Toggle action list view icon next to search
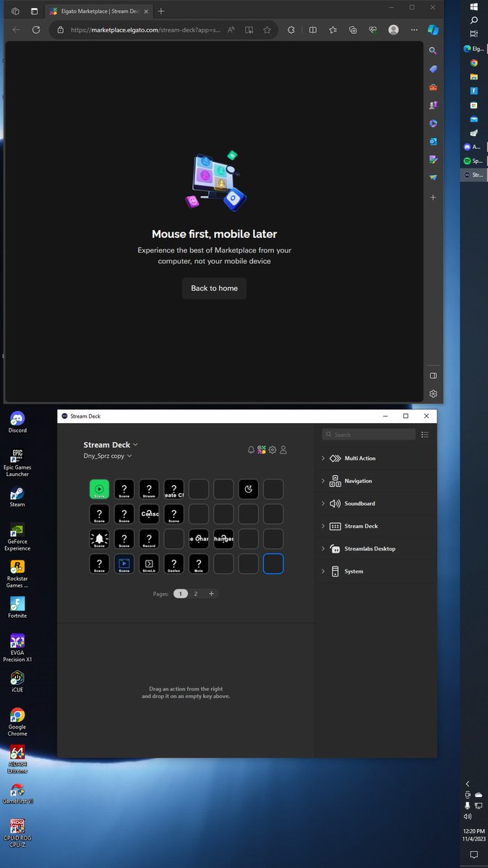This screenshot has height=868, width=488. click(x=425, y=435)
